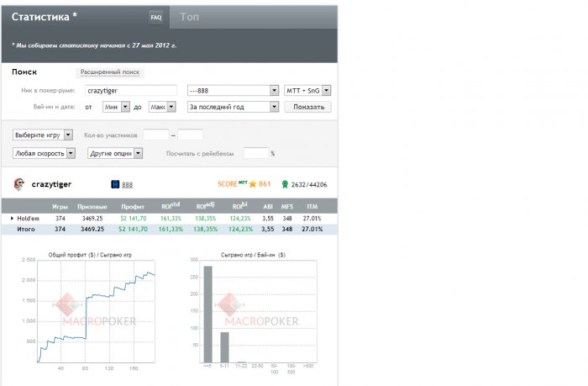Click the Общий профит chart title
The width and height of the screenshot is (588, 386).
[90, 255]
